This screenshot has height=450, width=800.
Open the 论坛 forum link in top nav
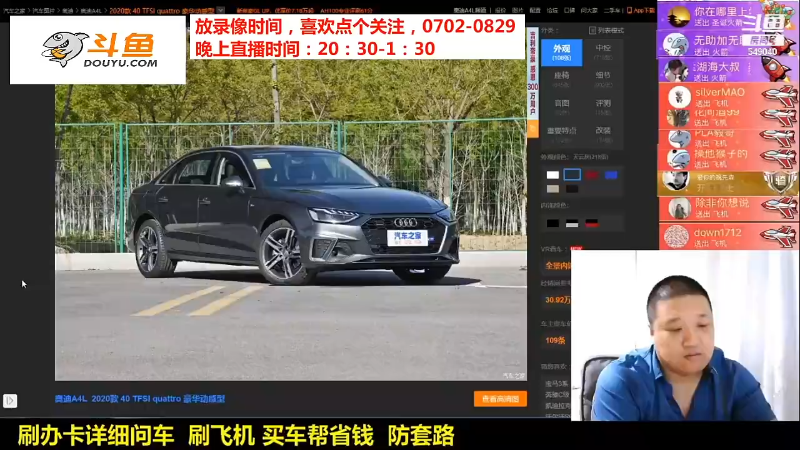(x=552, y=10)
